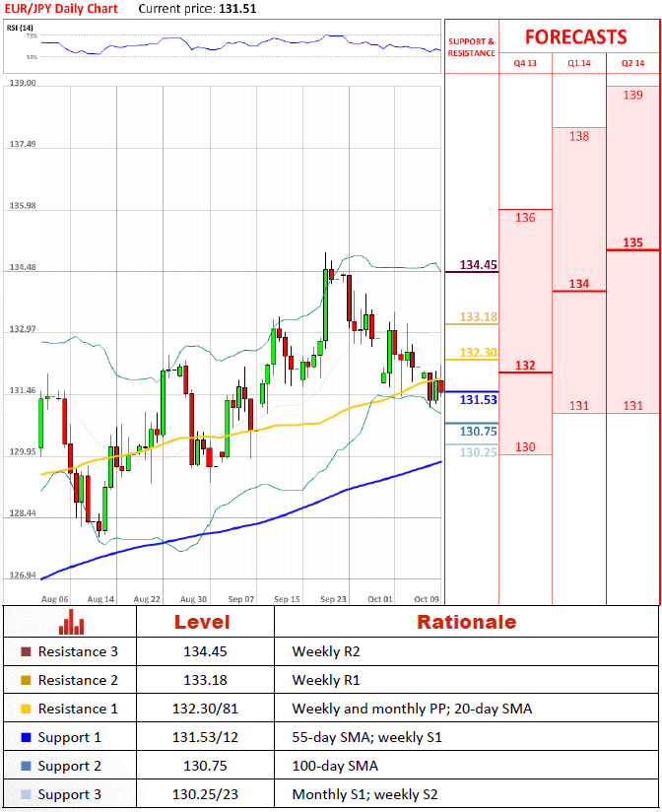Select the 'Resistance 1' row label

(x=78, y=709)
